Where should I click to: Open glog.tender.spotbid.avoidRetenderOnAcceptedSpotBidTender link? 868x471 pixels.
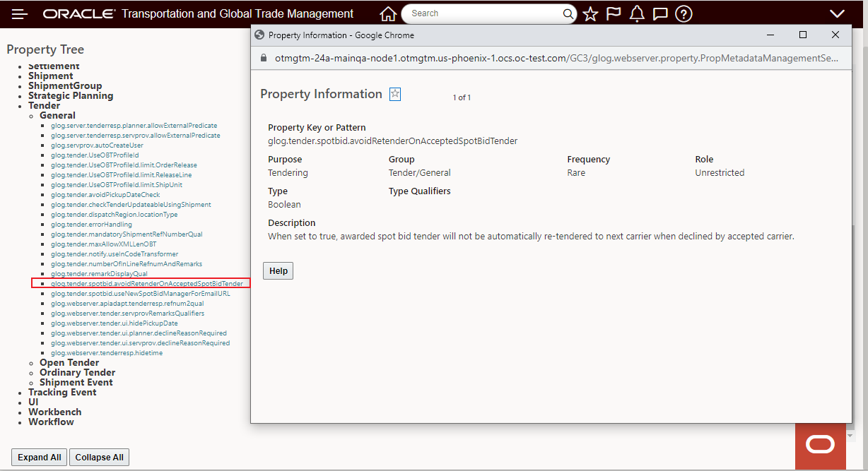point(146,283)
